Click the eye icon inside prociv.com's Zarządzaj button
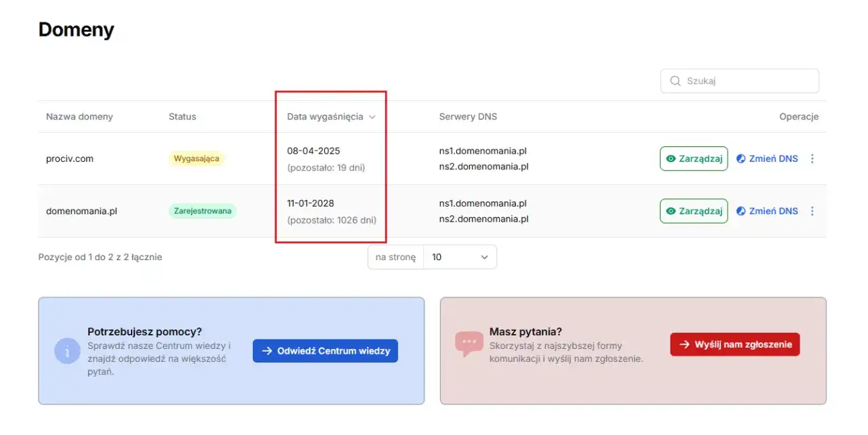 [669, 159]
